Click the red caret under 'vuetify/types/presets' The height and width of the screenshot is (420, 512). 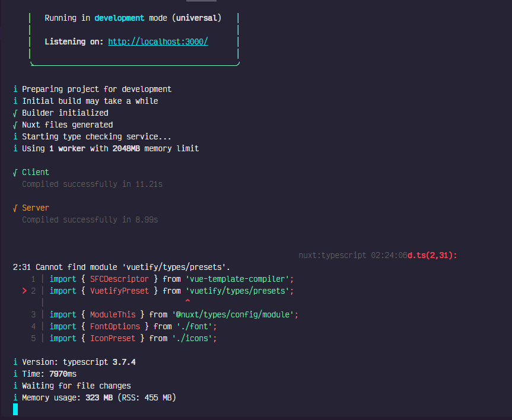187,301
